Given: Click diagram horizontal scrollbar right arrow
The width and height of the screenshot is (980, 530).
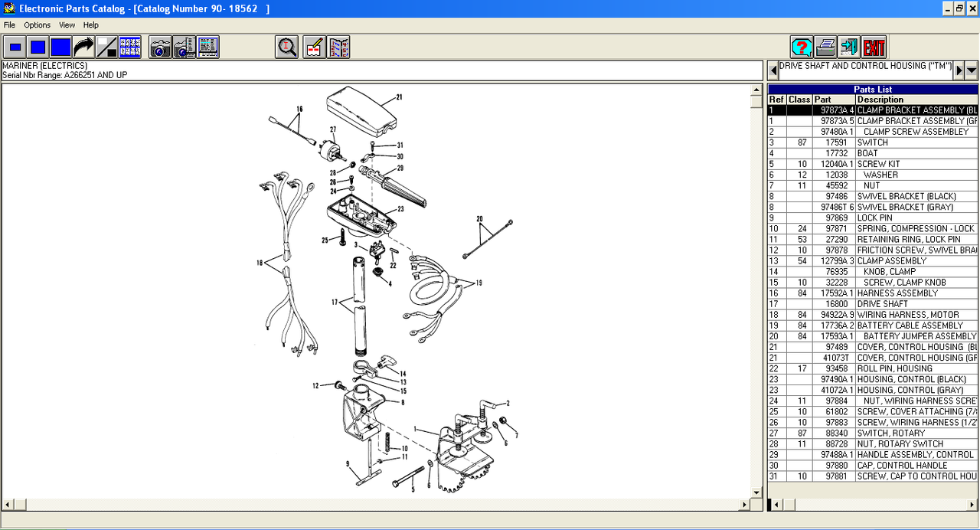Looking at the screenshot, I should 745,505.
